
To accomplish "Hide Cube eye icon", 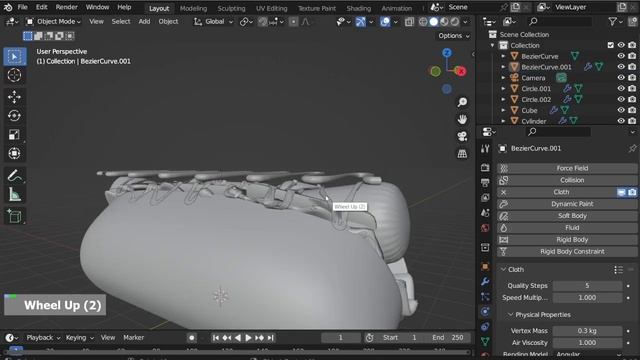I will coord(621,110).
